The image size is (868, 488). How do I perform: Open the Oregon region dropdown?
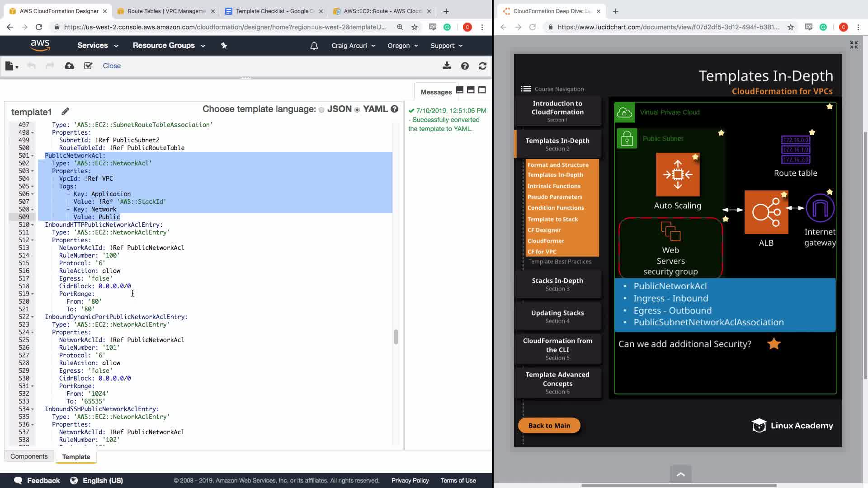pyautogui.click(x=402, y=46)
